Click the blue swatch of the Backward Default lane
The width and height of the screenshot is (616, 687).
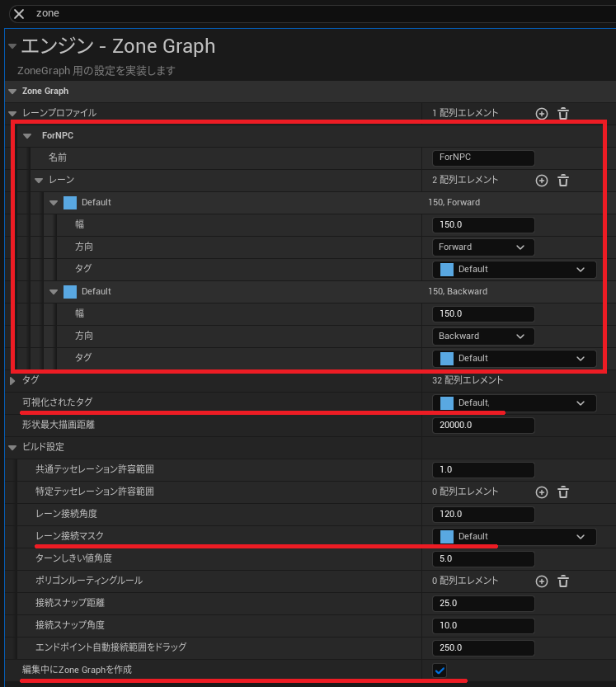pos(70,292)
